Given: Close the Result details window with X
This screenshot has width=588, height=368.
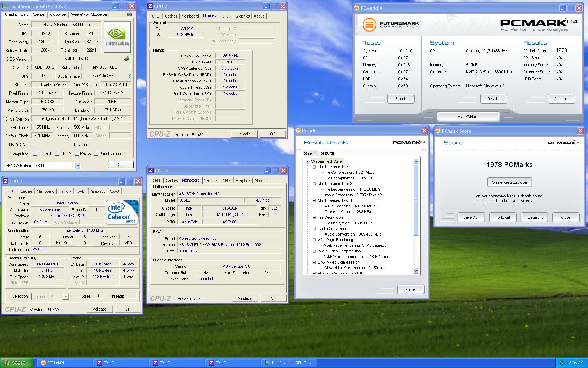Looking at the screenshot, I should (425, 130).
